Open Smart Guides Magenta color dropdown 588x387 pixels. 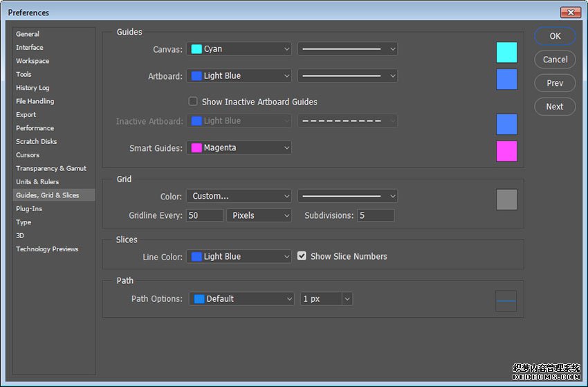[239, 147]
